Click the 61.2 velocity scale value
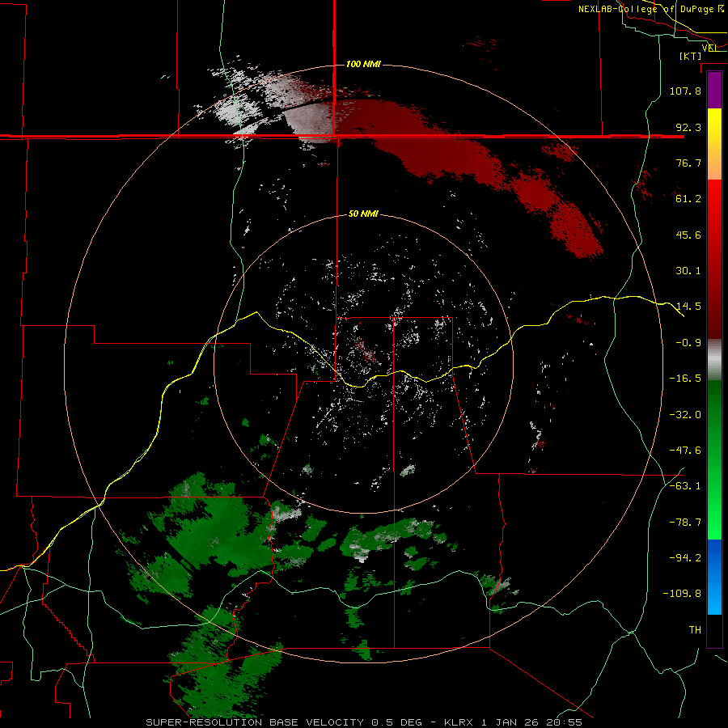This screenshot has height=728, width=728. click(x=688, y=199)
